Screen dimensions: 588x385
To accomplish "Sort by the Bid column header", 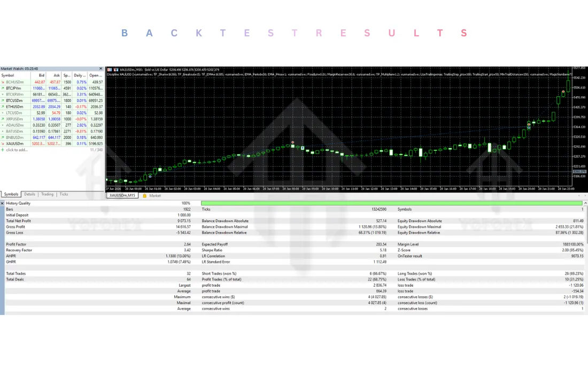I will (x=38, y=75).
